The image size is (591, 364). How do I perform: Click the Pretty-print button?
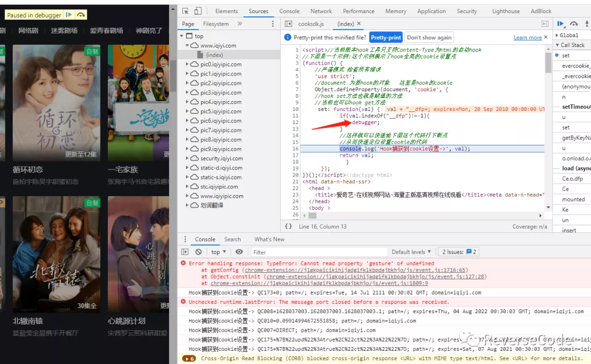(386, 37)
